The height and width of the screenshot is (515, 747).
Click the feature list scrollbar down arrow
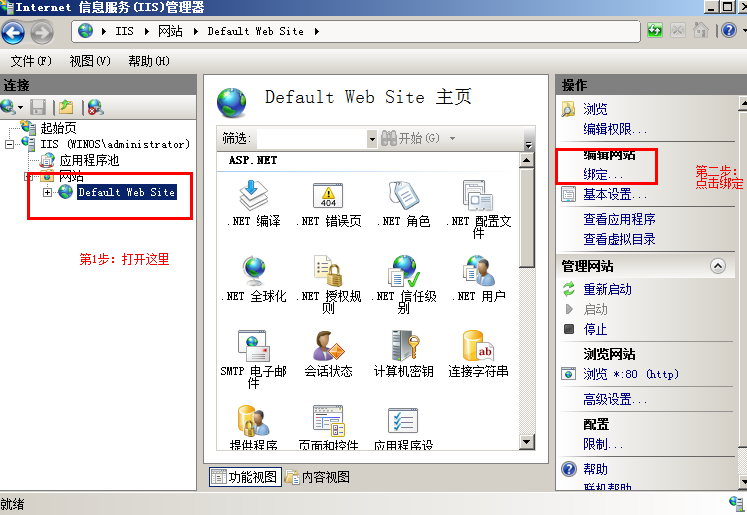pyautogui.click(x=526, y=442)
